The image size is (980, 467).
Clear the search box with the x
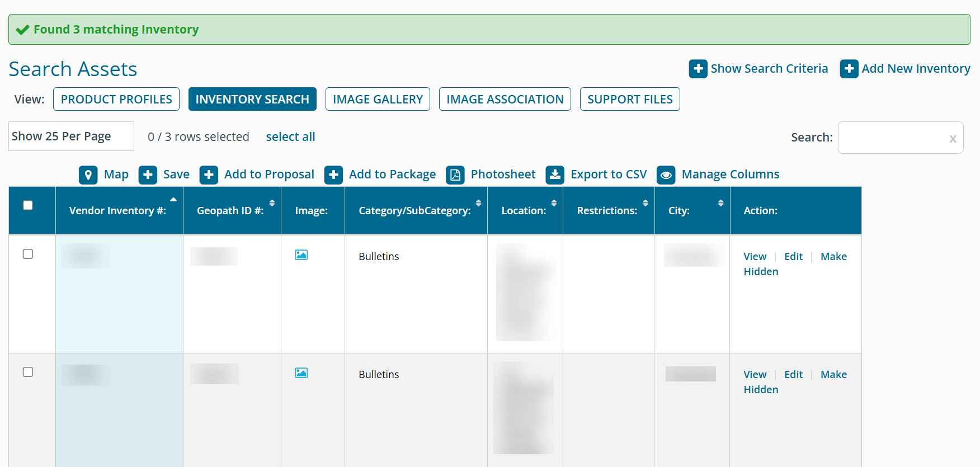(x=953, y=139)
